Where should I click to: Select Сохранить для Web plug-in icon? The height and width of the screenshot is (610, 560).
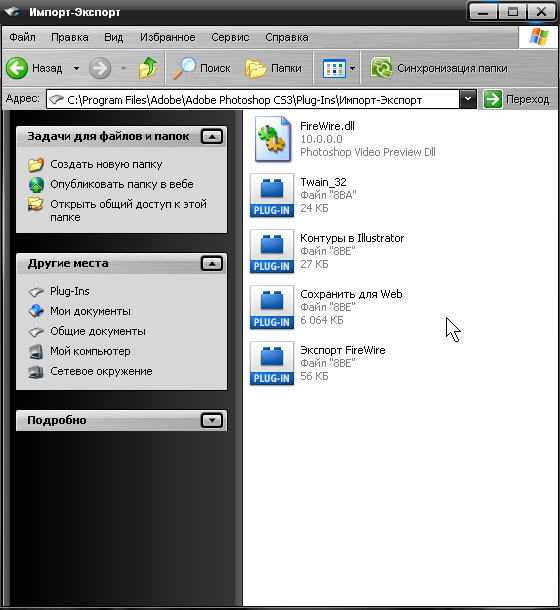(x=272, y=307)
